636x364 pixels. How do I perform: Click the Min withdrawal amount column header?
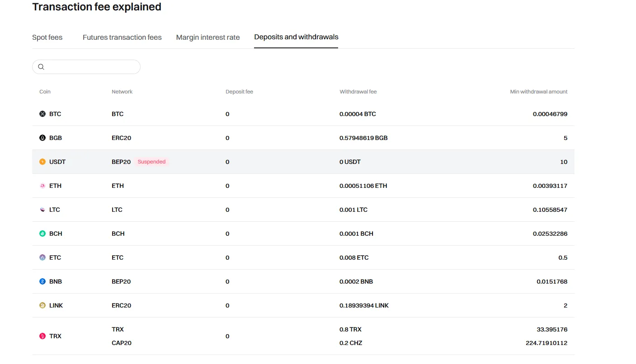(x=539, y=92)
